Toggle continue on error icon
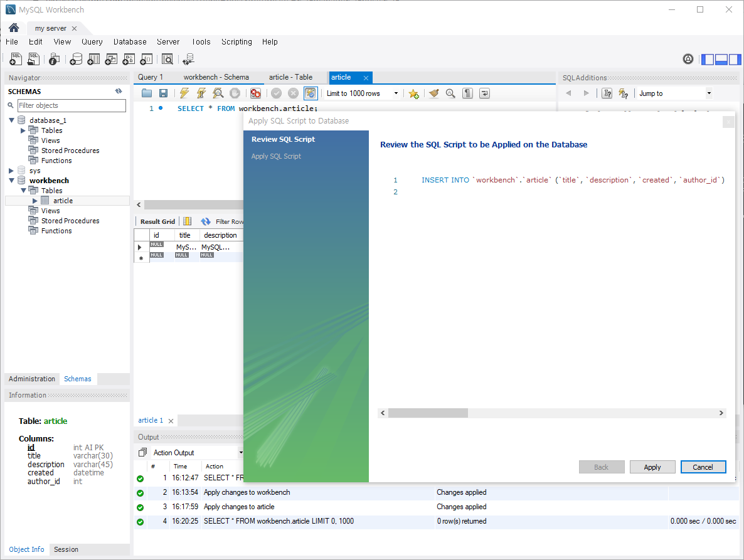744x560 pixels. point(255,93)
